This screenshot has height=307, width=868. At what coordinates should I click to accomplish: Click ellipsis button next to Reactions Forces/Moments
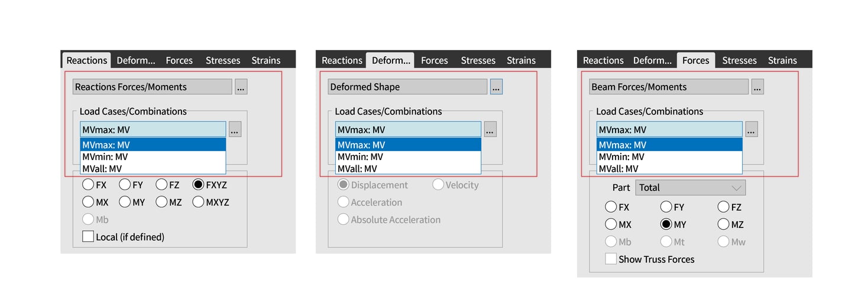click(241, 87)
